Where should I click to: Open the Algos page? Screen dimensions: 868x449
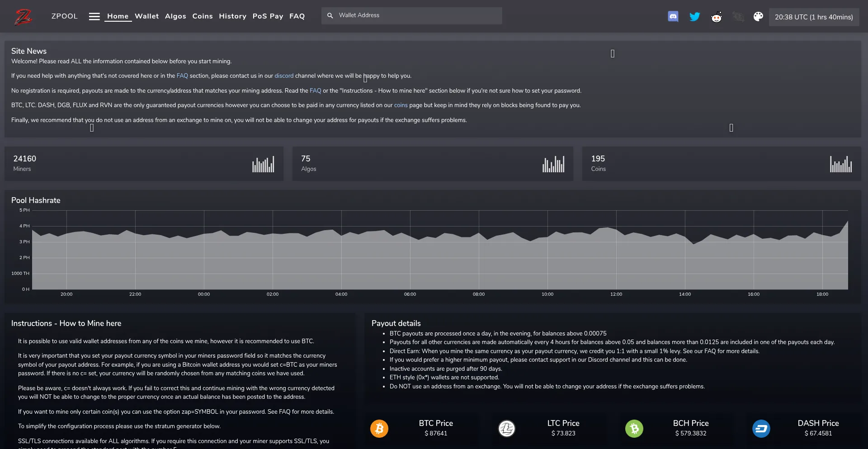(175, 16)
